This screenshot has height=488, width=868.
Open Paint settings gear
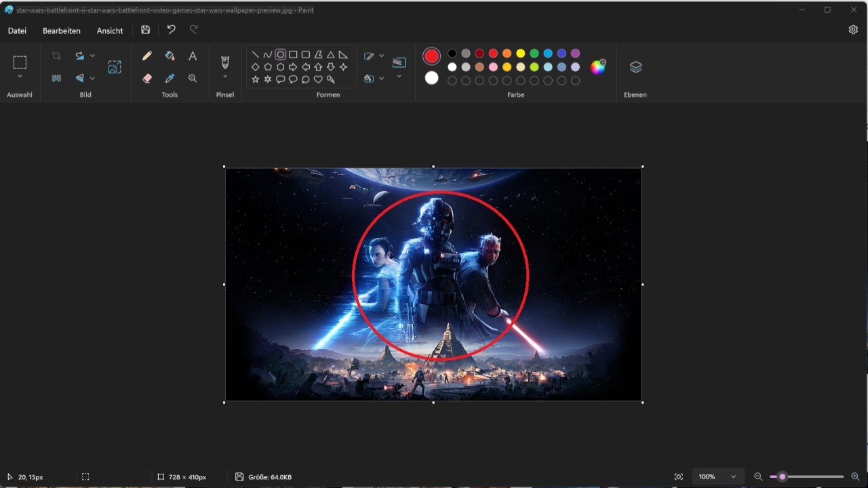coord(853,30)
